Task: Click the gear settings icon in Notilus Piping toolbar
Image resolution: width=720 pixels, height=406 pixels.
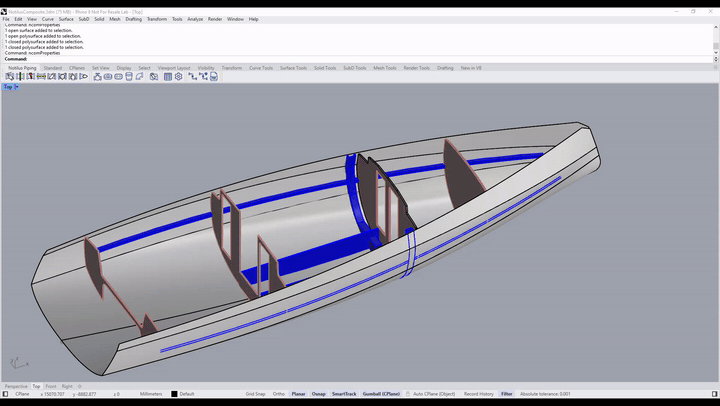Action: tap(179, 77)
